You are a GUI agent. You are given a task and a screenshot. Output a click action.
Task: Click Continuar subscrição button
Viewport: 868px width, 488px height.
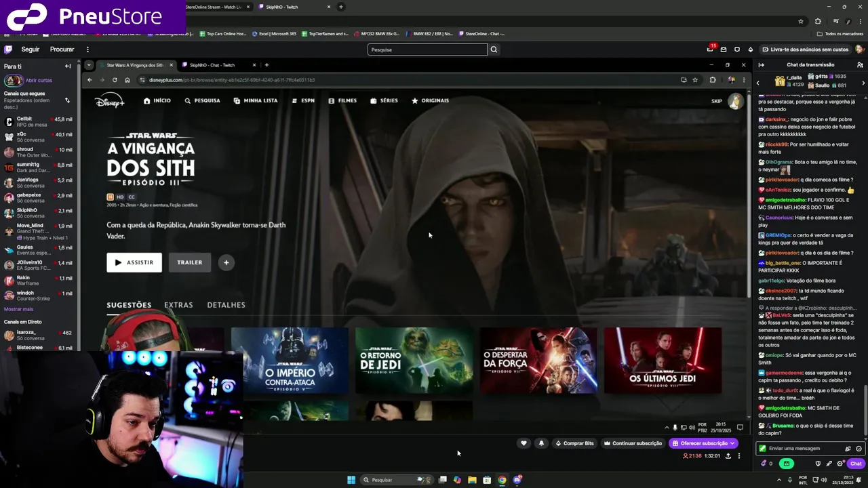[633, 443]
